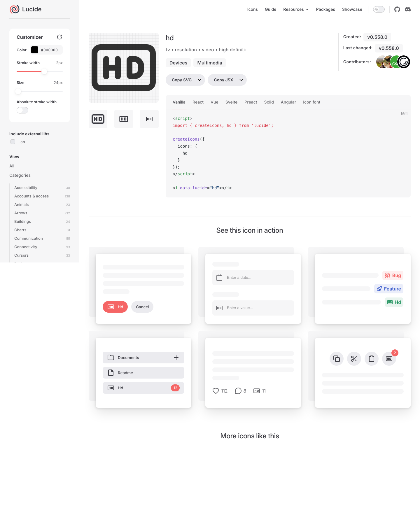Check the Lab external library checkbox
Image resolution: width=420 pixels, height=506 pixels.
click(13, 142)
